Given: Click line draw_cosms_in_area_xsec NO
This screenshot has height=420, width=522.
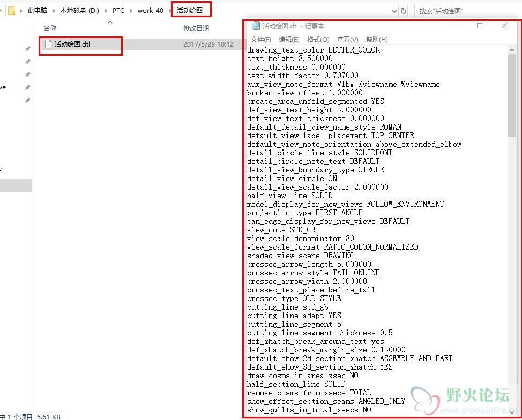Looking at the screenshot, I should point(303,376).
